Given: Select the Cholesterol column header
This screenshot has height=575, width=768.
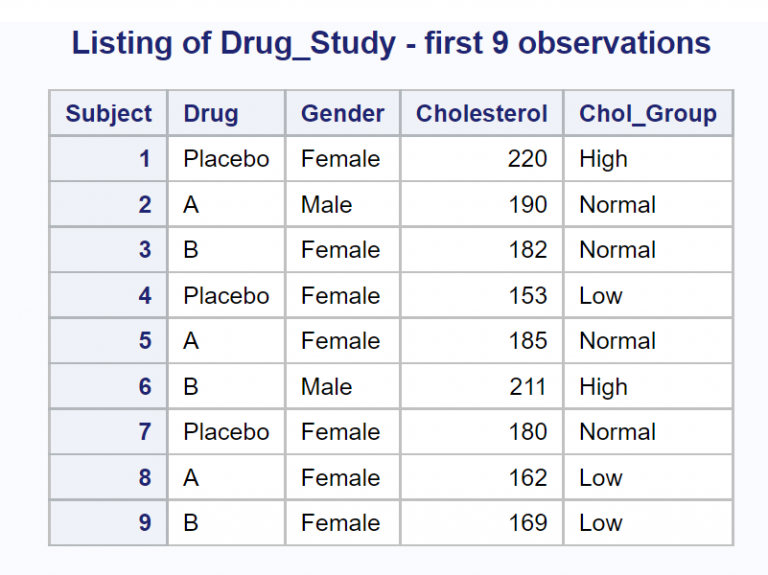Looking at the screenshot, I should [482, 114].
